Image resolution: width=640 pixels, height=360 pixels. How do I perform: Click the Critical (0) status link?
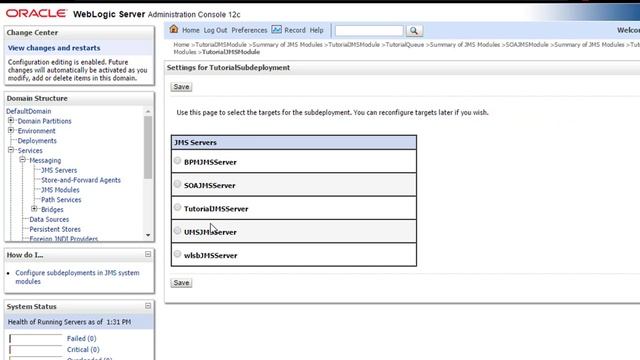83,349
